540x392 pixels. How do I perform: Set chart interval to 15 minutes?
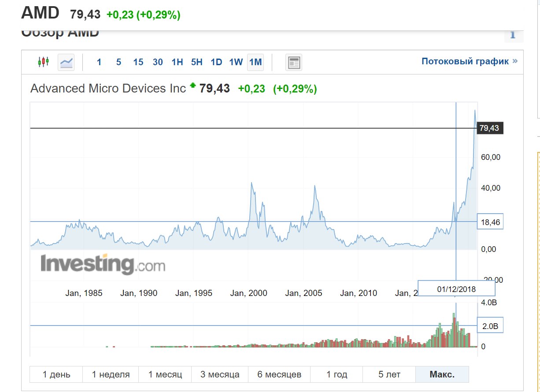[x=138, y=62]
